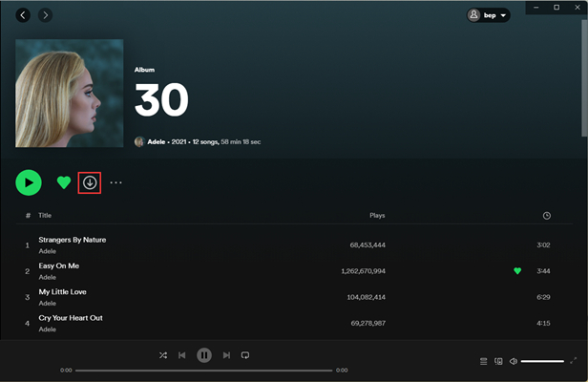The width and height of the screenshot is (588, 382).
Task: Open Adele link under My Little Love
Action: tap(48, 303)
